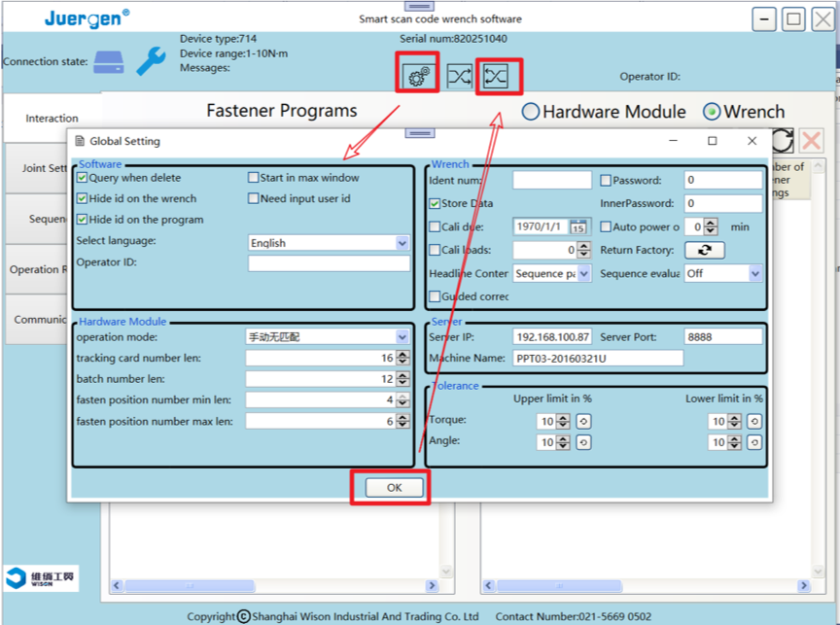Select the Hardware Module radio button
Image resolution: width=840 pixels, height=625 pixels.
tap(531, 112)
